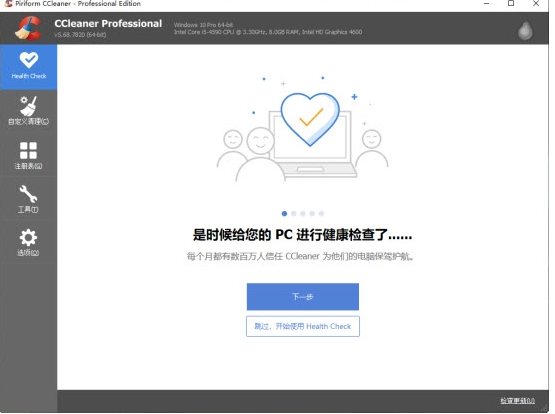
Task: Select the fifth carousel page dot
Action: coord(321,213)
